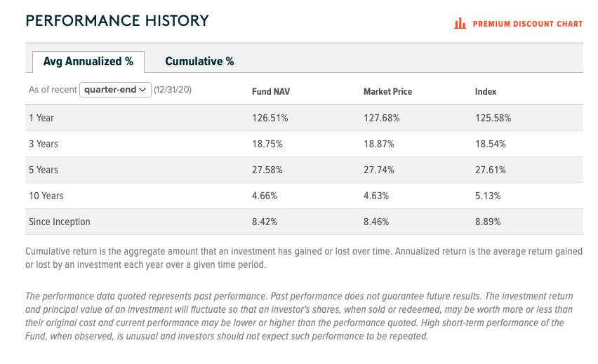Open the quarter-end period dropdown
The height and width of the screenshot is (364, 598).
tap(116, 90)
